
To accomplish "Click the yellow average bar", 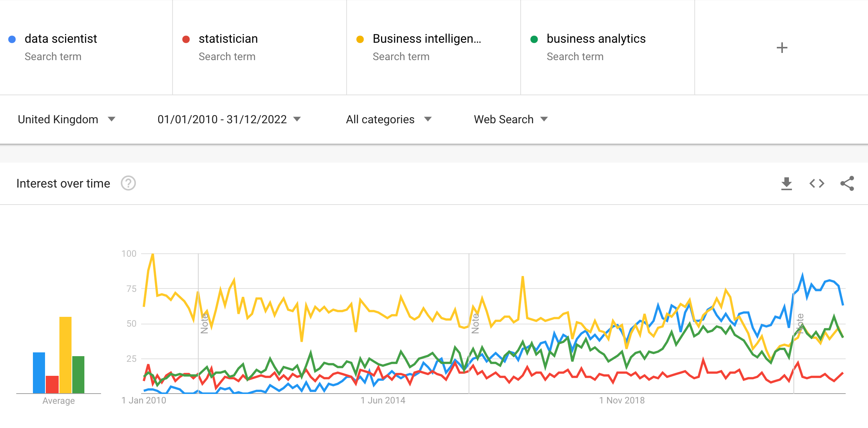I will [65, 355].
